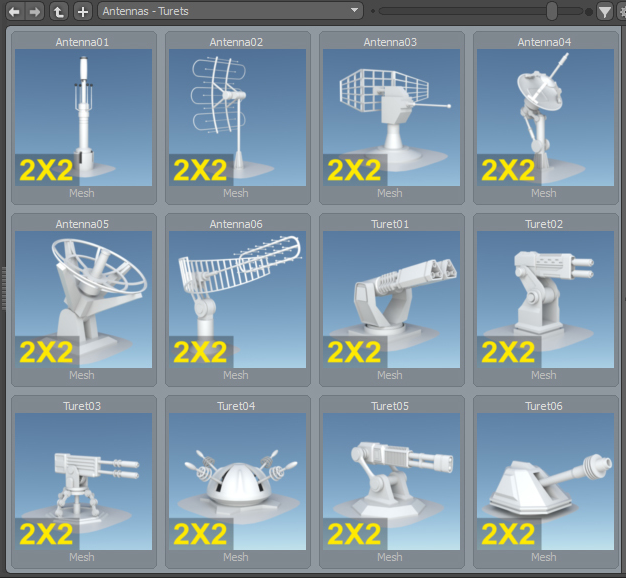This screenshot has height=579, width=626.
Task: Select the Turet06 cannon turret thumbnail
Action: (x=545, y=482)
